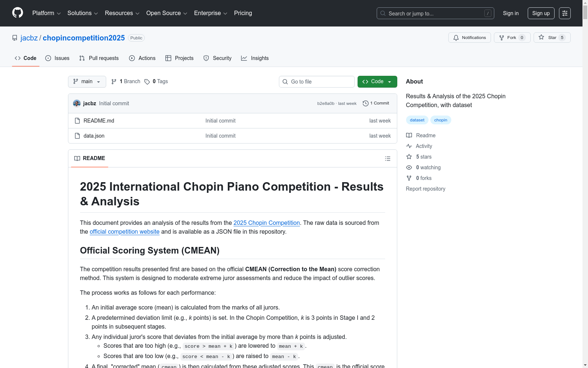Open the Readme link in About
This screenshot has width=588, height=368.
[421, 135]
